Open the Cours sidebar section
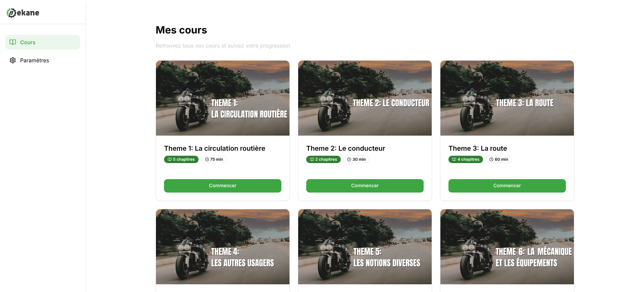The height and width of the screenshot is (292, 644). click(43, 42)
